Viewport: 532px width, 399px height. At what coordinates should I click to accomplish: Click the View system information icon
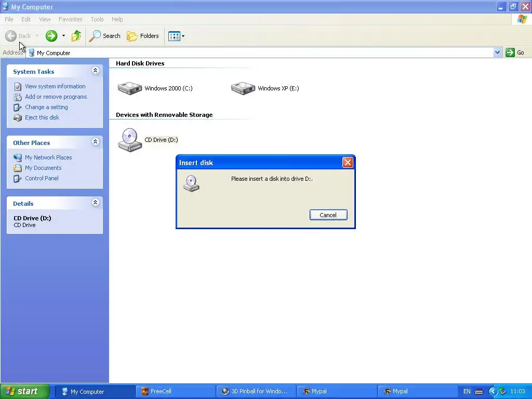[18, 87]
